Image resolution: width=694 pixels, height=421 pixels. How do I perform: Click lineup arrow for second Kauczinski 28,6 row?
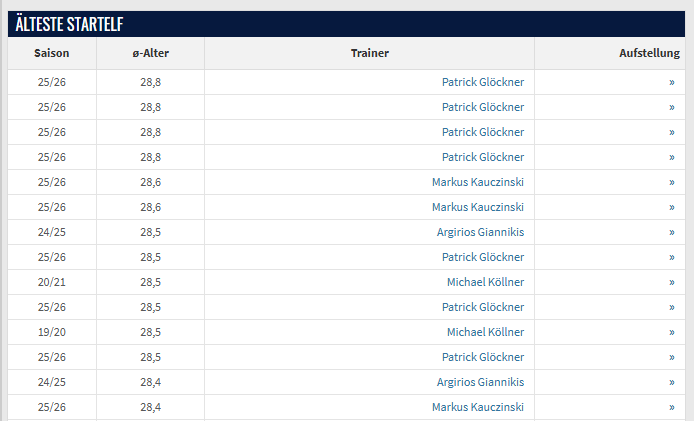[672, 207]
